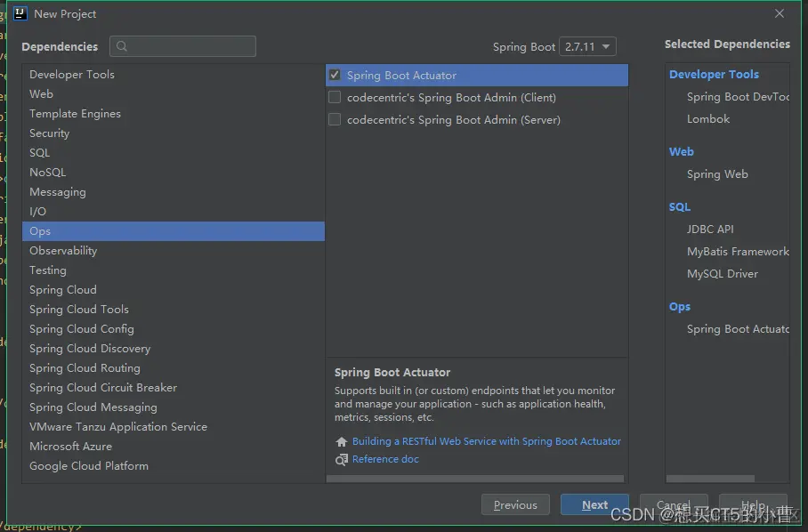
Task: Click Web heading in selected dependencies
Action: [682, 151]
